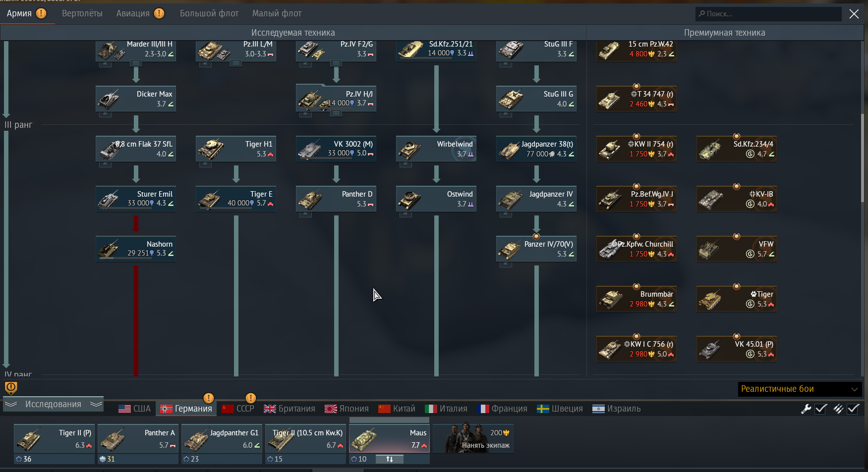868x472 pixels.
Task: Close the research tree window
Action: (x=854, y=14)
